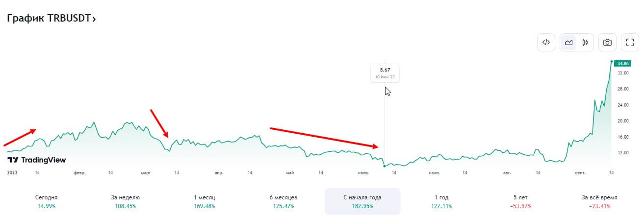Take a chart snapshot with camera icon
644x217 pixels.
pyautogui.click(x=607, y=43)
